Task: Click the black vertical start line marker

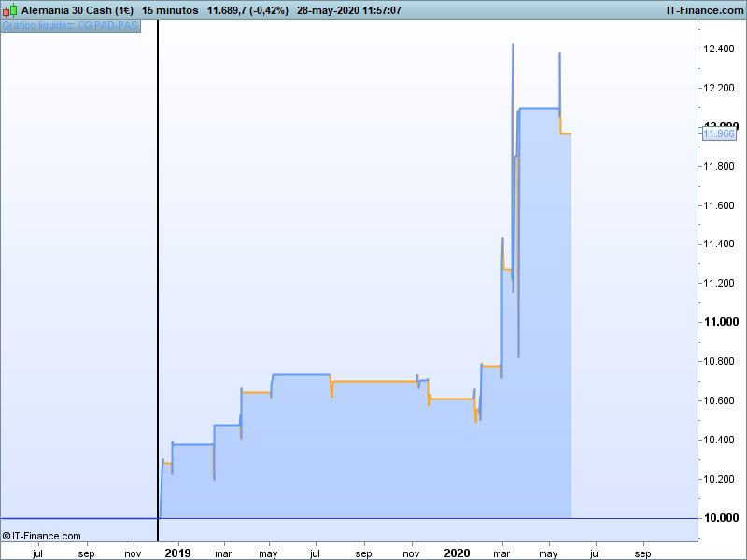Action: pos(157,280)
